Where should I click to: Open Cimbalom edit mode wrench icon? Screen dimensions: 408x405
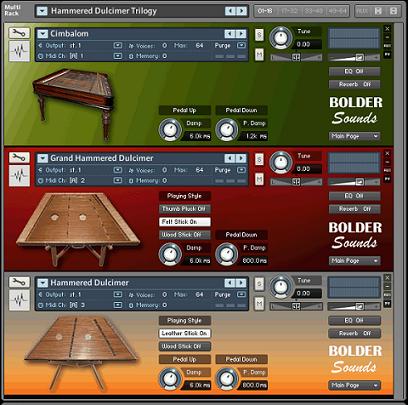coord(19,33)
